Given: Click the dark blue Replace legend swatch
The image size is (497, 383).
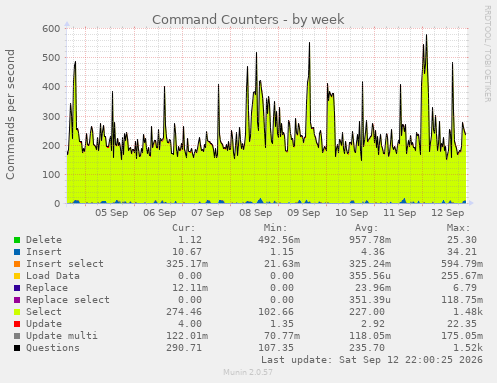Looking at the screenshot, I should click(x=17, y=288).
